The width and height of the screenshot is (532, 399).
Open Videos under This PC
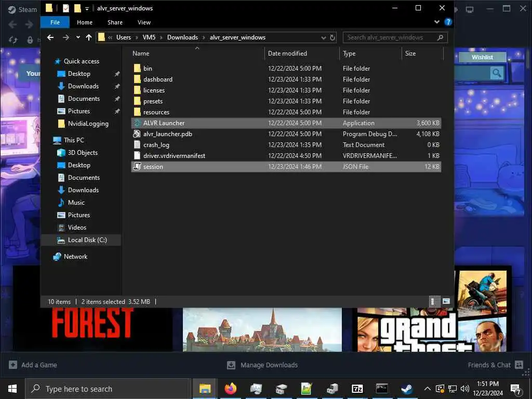click(x=77, y=228)
